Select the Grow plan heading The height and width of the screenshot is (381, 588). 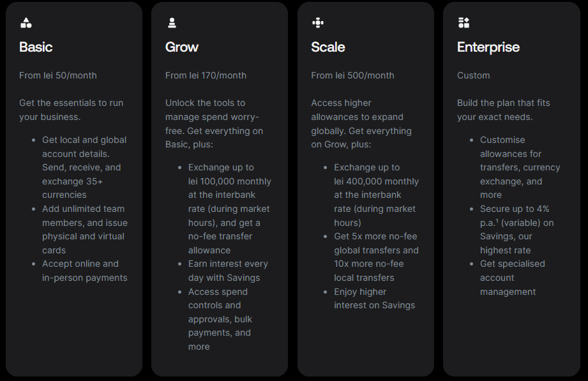tap(182, 47)
